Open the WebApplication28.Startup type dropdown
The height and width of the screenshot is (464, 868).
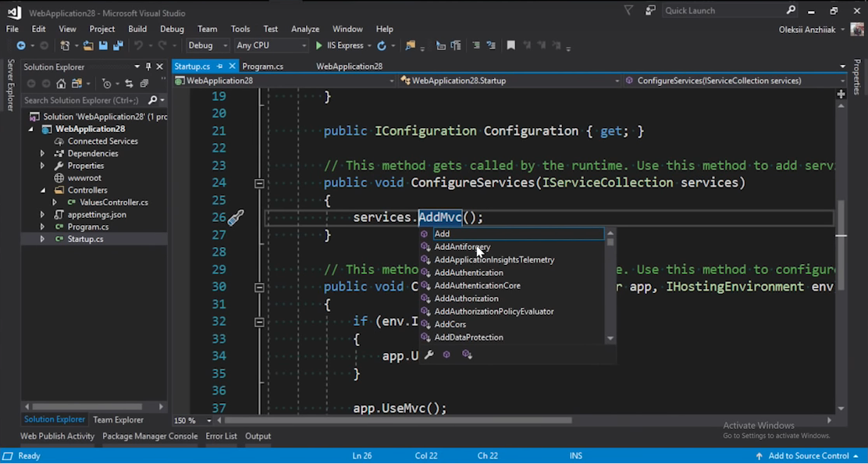tap(510, 80)
